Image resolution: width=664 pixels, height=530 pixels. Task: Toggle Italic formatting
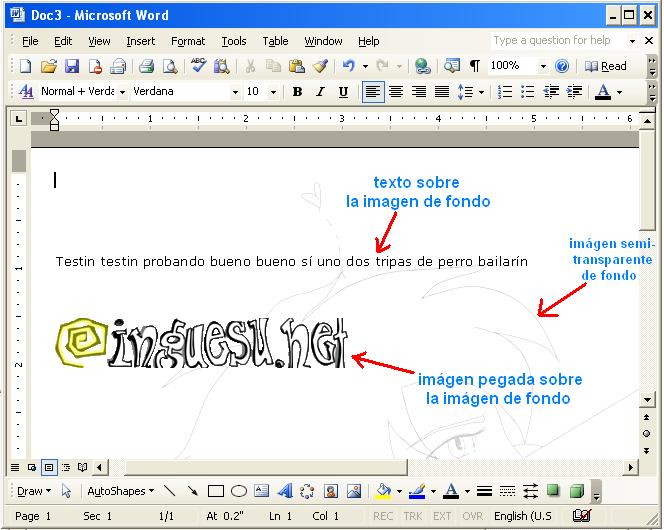[x=321, y=91]
